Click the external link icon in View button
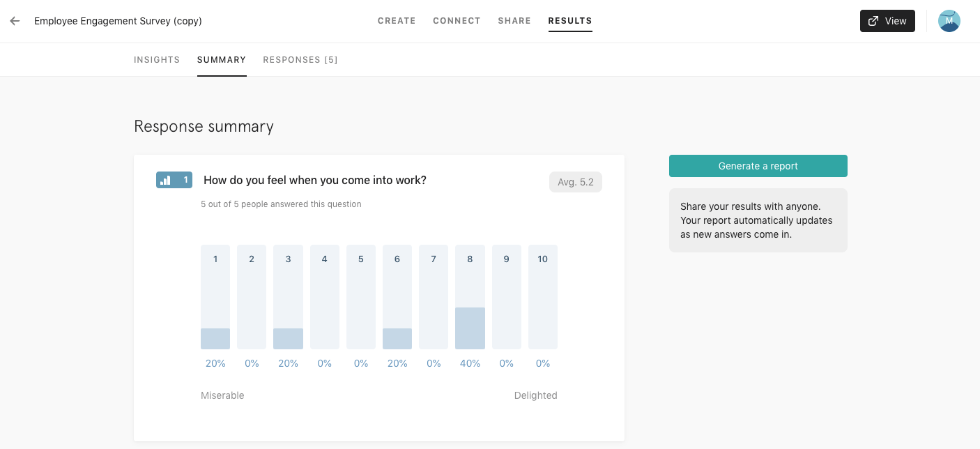This screenshot has height=449, width=980. coord(873,21)
